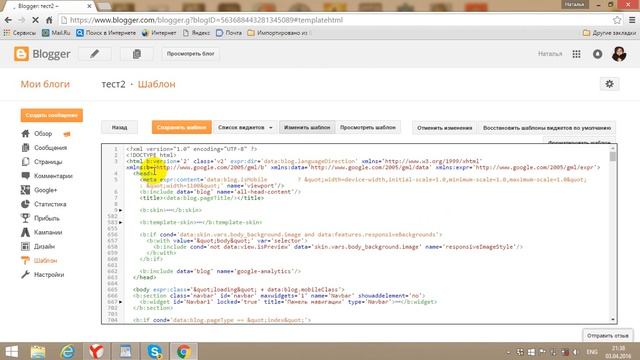Screen dimensions: 640x360
Task: Open the Сервисы apps bookmark
Action: (20, 33)
